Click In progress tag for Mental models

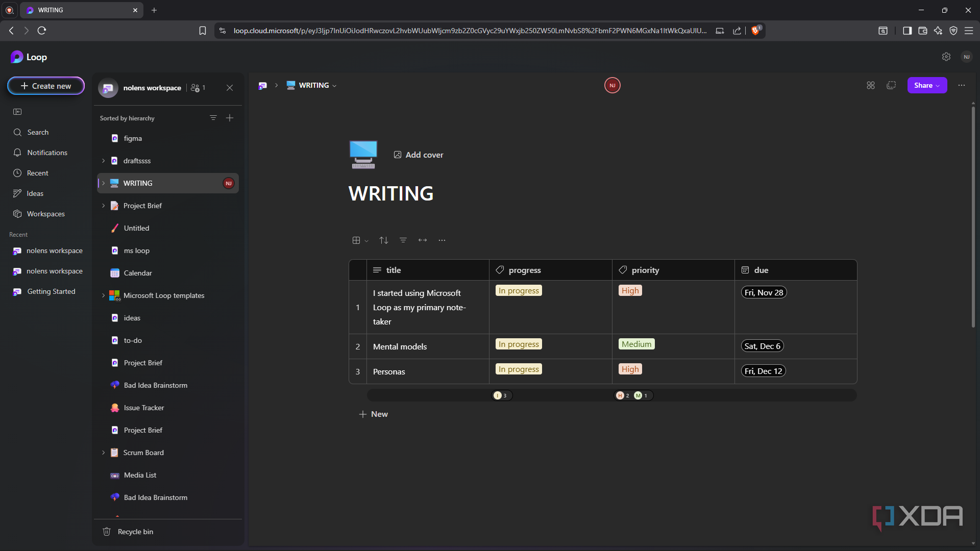(519, 344)
